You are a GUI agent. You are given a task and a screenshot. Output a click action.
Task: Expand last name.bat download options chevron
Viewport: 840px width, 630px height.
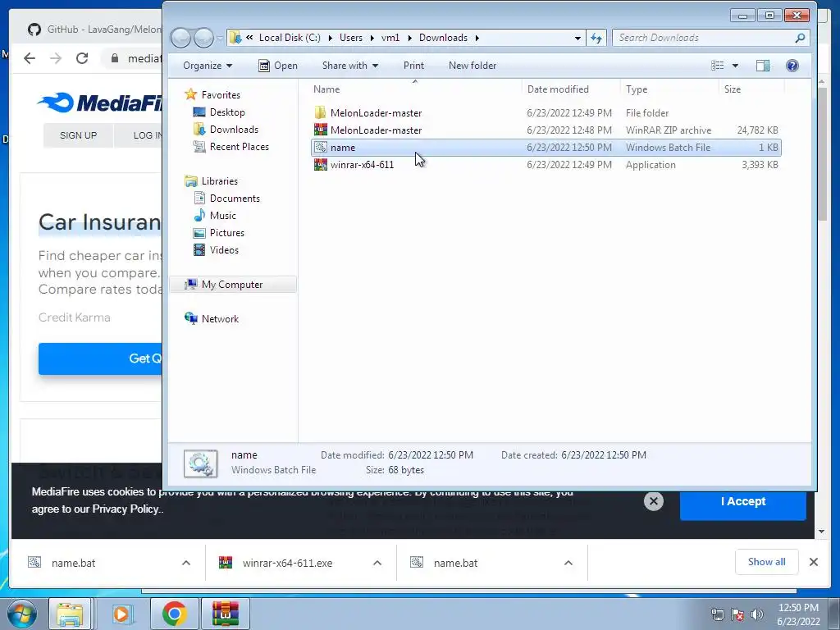coord(568,563)
